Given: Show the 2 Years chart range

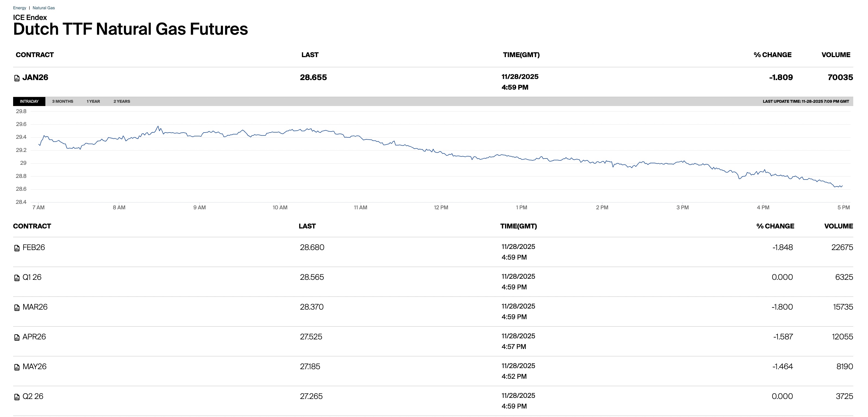Looking at the screenshot, I should (122, 101).
